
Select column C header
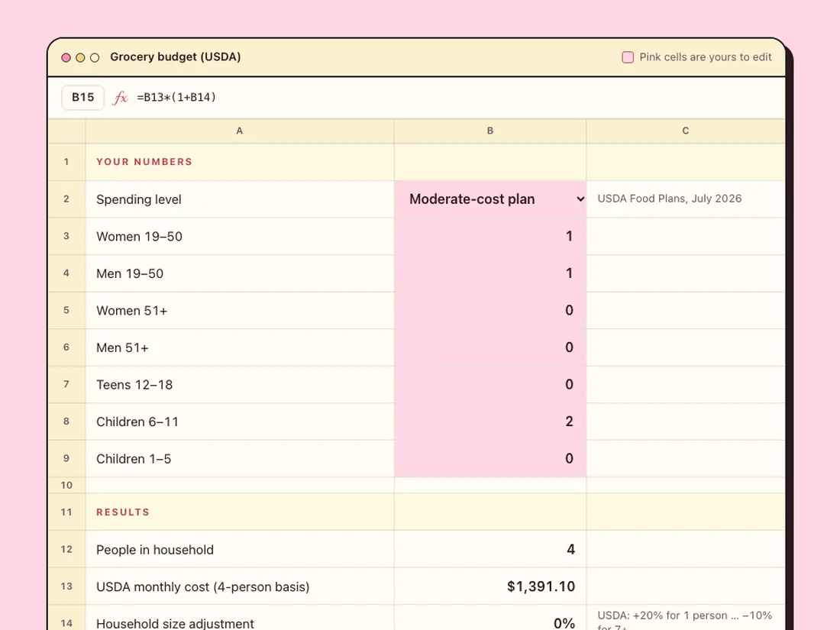coord(686,131)
